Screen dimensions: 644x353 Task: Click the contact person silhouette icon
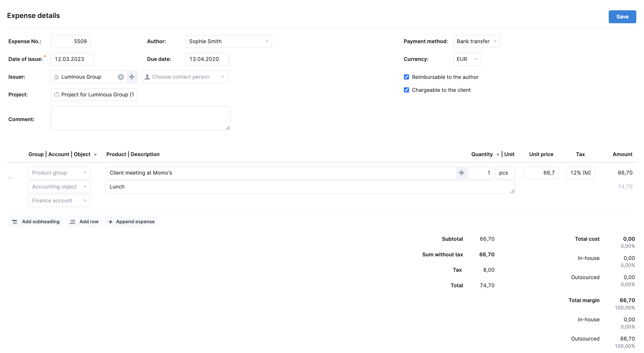point(147,77)
